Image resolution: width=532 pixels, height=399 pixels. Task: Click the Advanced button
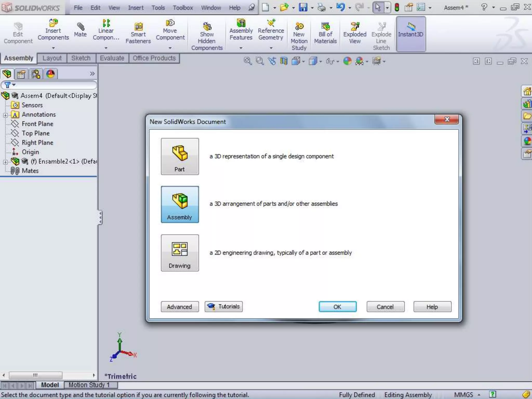(x=179, y=307)
